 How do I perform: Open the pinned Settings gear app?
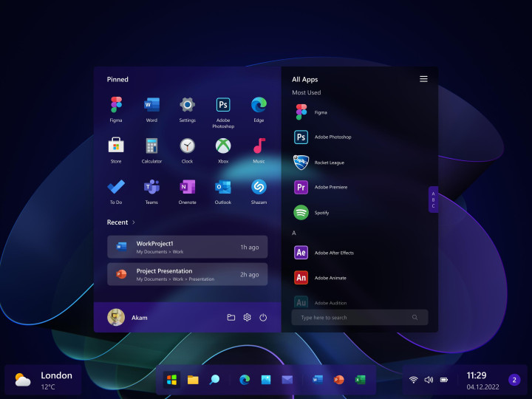(x=187, y=104)
